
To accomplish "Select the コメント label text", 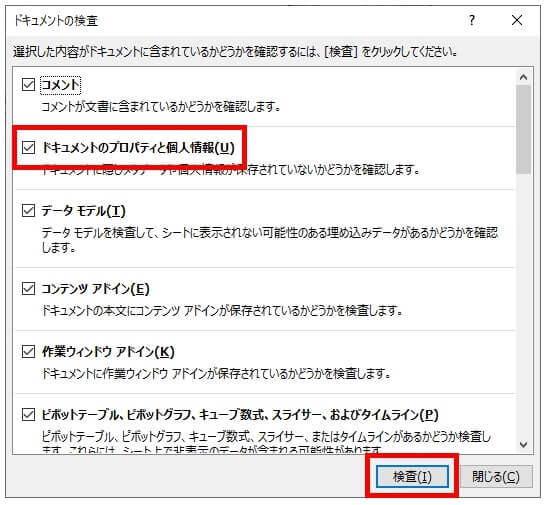I will 61,85.
